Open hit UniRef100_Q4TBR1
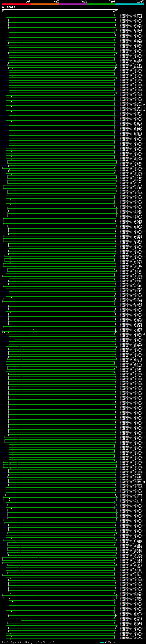The height and width of the screenshot is (644, 146). coord(131,27)
